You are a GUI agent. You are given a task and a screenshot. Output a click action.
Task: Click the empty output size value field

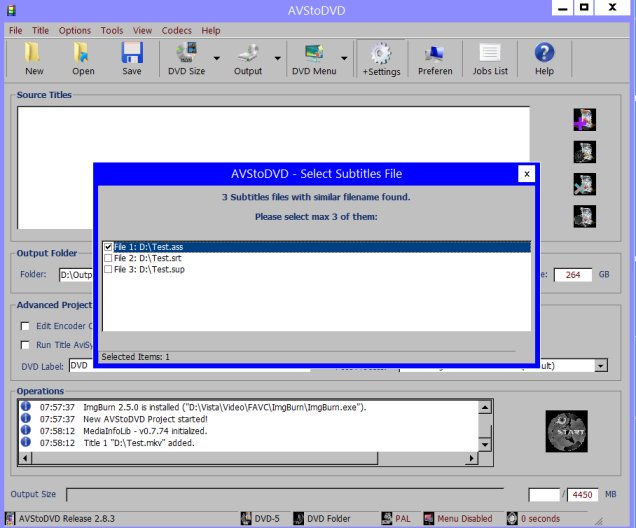pyautogui.click(x=544, y=495)
